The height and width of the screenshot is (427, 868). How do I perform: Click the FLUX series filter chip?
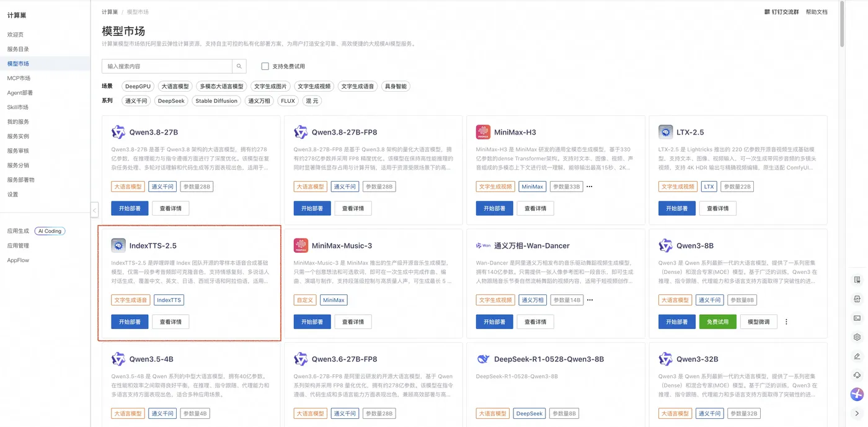288,100
